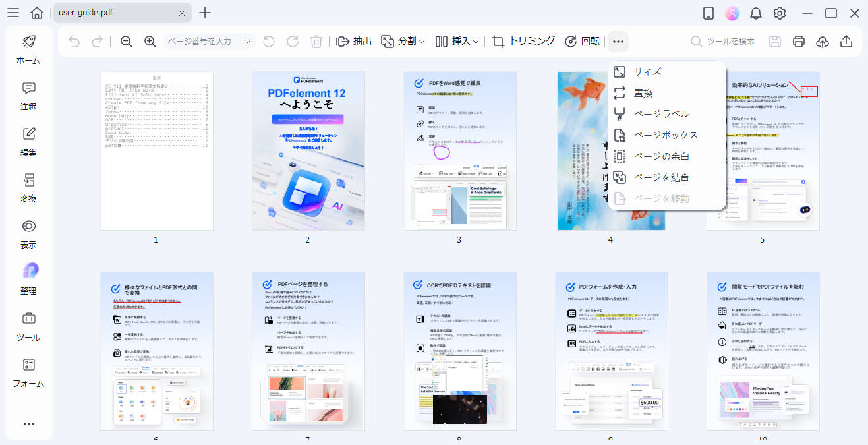Upload document with the cloud icon
This screenshot has height=445, width=868.
pos(822,41)
